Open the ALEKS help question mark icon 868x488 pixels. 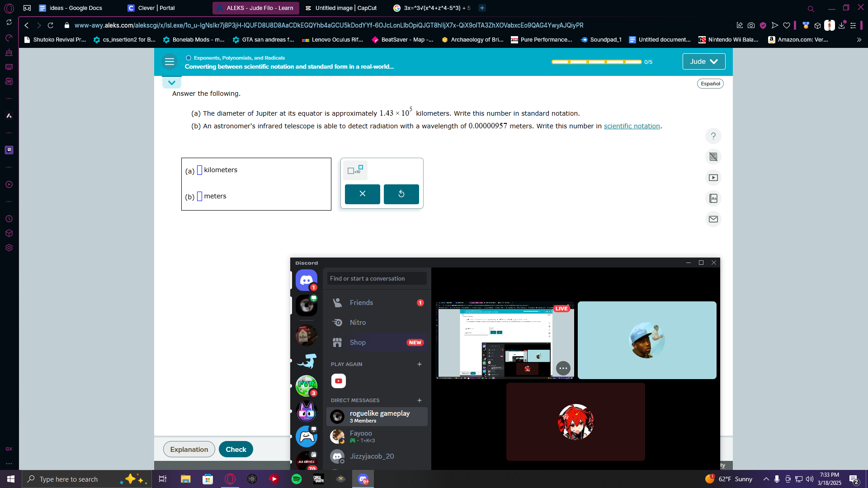(x=713, y=136)
